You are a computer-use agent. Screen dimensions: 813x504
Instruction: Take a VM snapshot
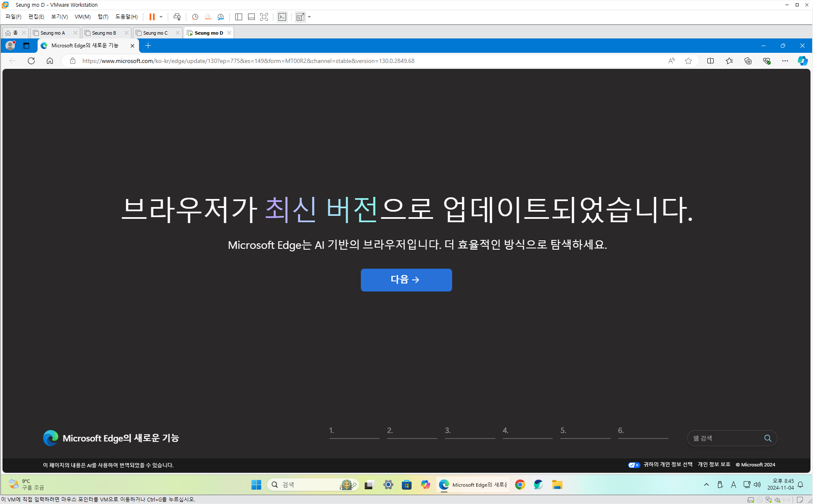[195, 17]
